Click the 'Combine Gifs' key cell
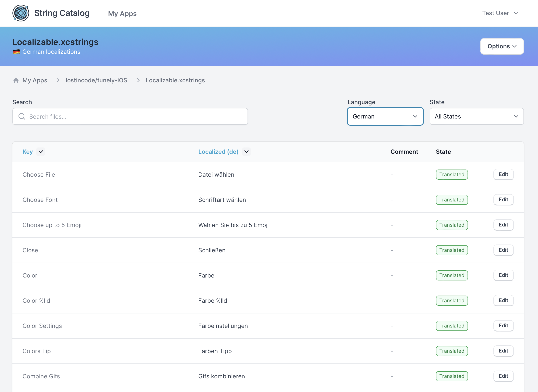The width and height of the screenshot is (538, 392). (x=41, y=376)
